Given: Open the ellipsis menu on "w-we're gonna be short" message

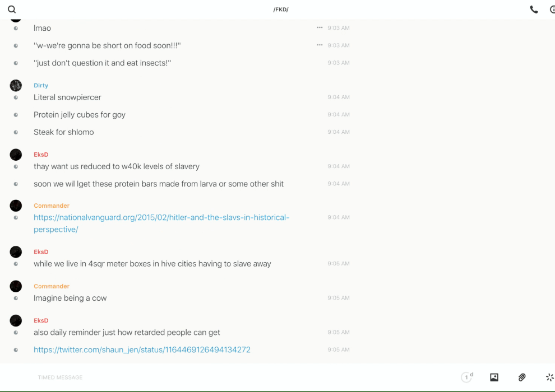Looking at the screenshot, I should 320,45.
